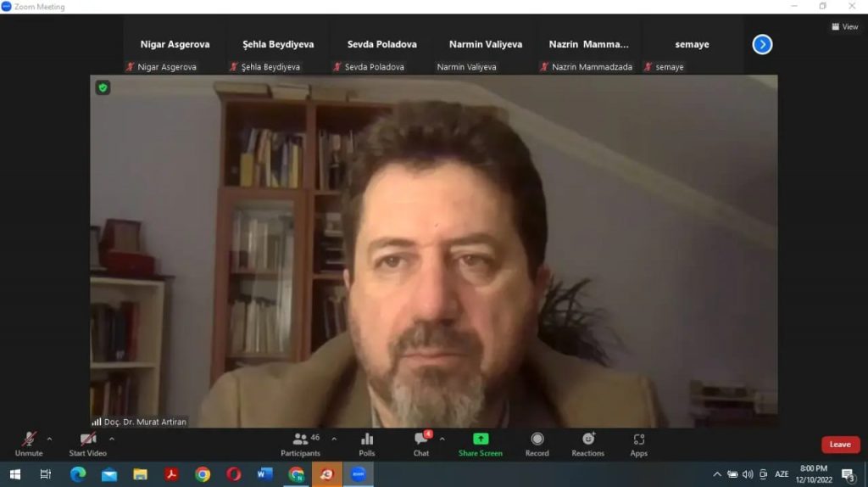This screenshot has height=487, width=868.
Task: Select Sevda Poladova participant tile
Action: pos(382,46)
